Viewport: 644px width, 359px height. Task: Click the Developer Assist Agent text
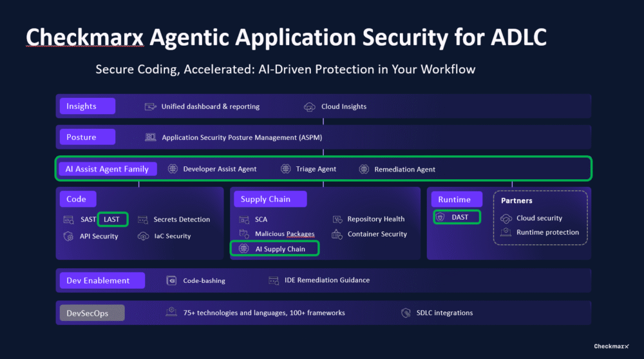tap(220, 169)
